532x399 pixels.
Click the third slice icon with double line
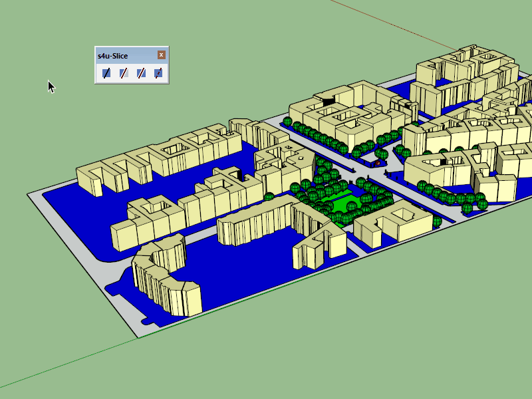pyautogui.click(x=141, y=73)
